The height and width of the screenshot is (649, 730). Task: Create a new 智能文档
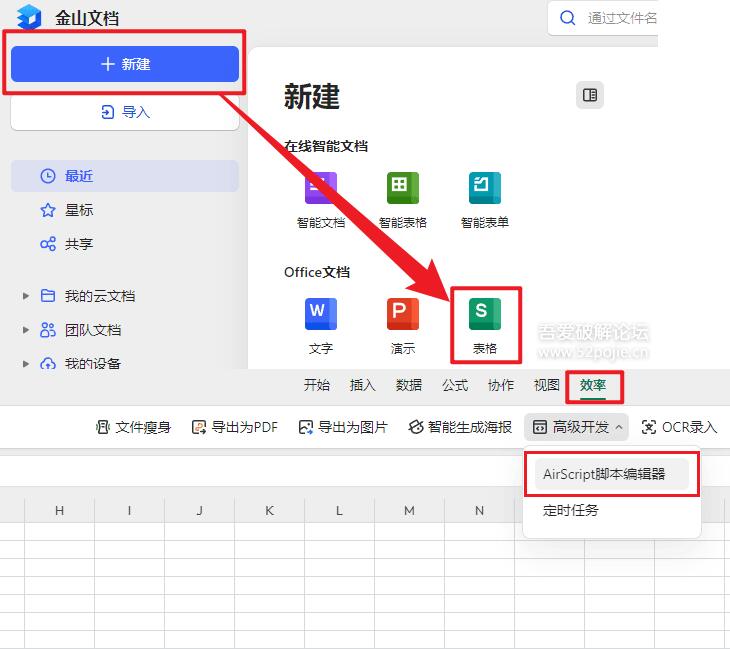(321, 200)
